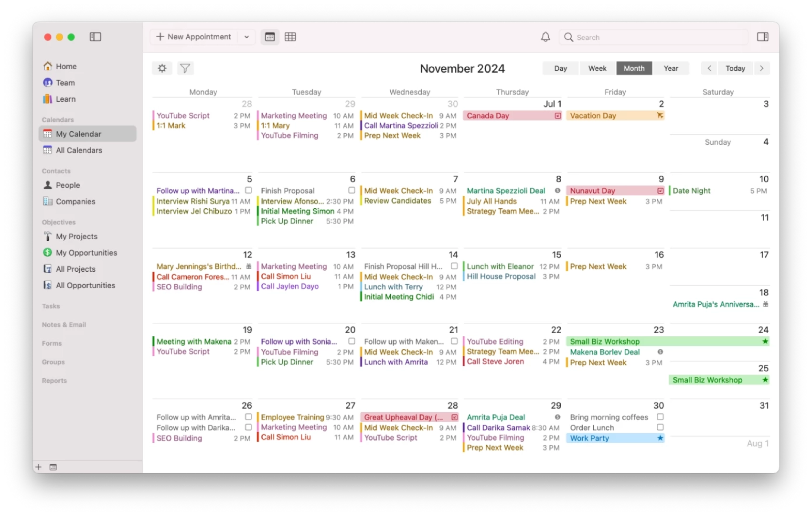Click the plus button at sidebar bottom
Viewport: 812px width, 512px height.
(x=39, y=467)
